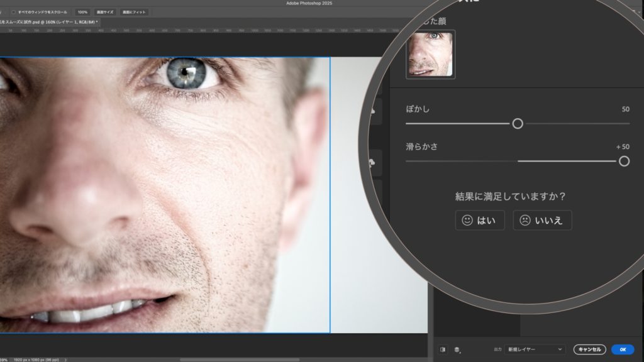Click the smiley はい feedback button
The image size is (644, 362).
point(479,221)
